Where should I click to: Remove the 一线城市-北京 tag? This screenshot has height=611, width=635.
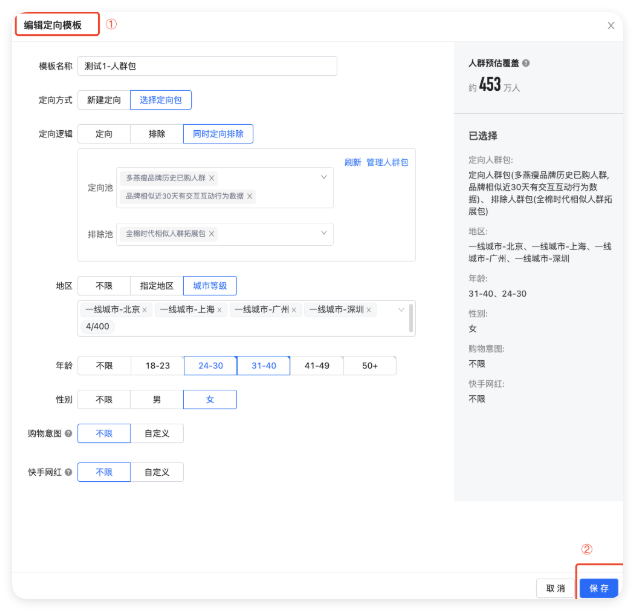pos(145,310)
